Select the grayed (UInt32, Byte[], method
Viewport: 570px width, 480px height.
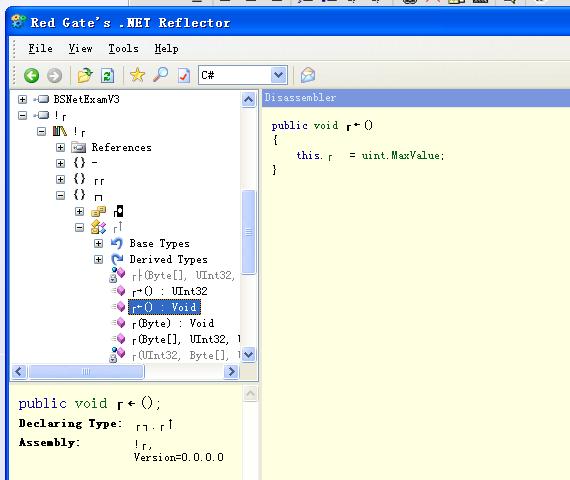click(186, 355)
